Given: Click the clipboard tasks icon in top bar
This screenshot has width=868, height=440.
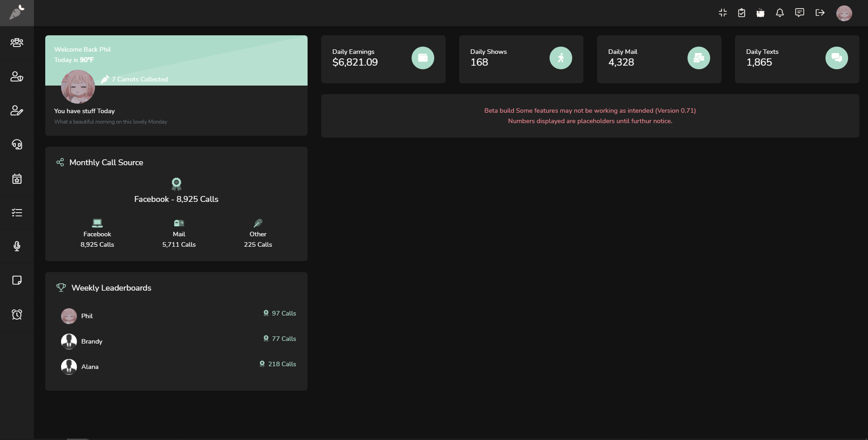Looking at the screenshot, I should (x=741, y=12).
